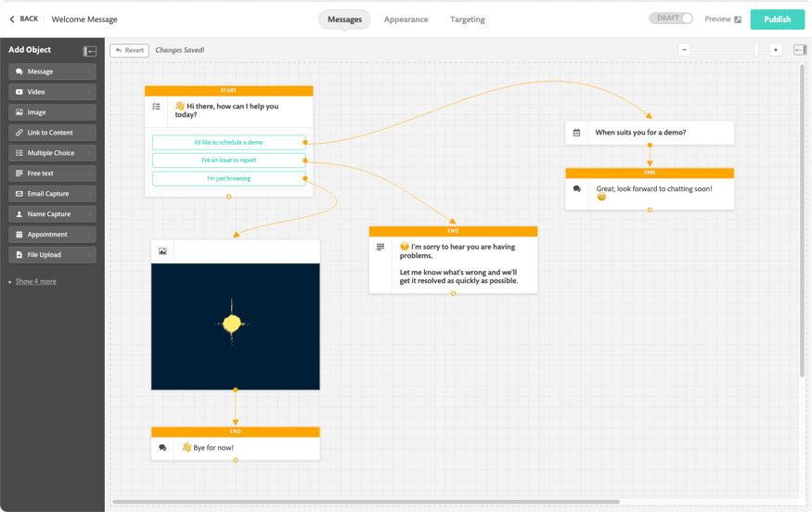The height and width of the screenshot is (512, 812).
Task: Click connector dot of 'schedule a demo' option
Action: pyautogui.click(x=305, y=142)
